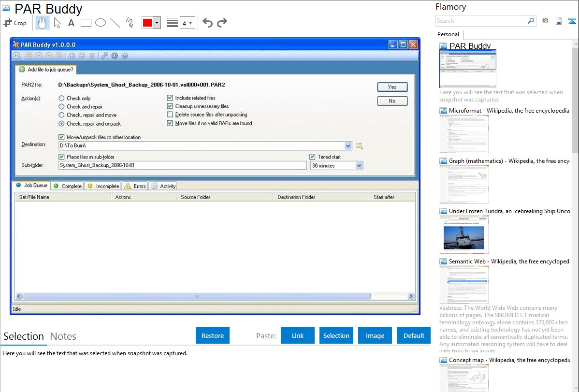This screenshot has height=392, width=579.
Task: Enable Delete source files after unpacking
Action: click(170, 115)
